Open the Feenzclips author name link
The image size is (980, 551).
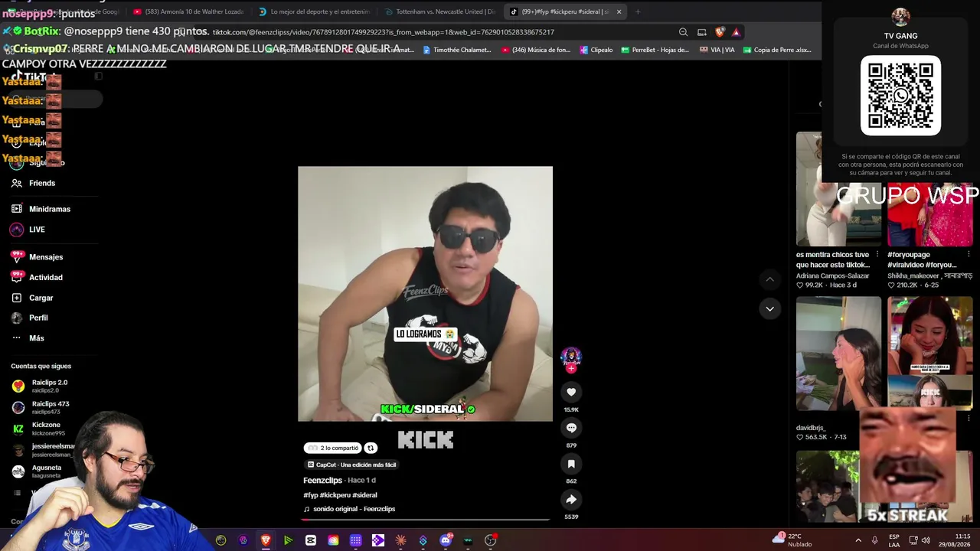click(322, 481)
